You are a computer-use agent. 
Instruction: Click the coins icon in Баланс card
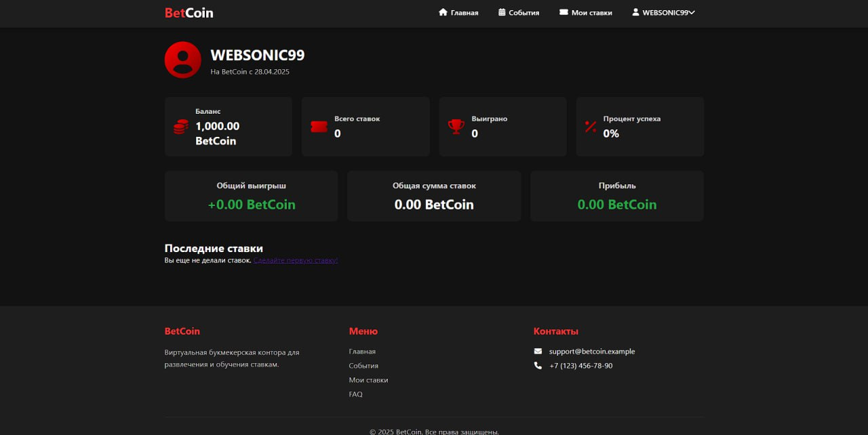[180, 127]
